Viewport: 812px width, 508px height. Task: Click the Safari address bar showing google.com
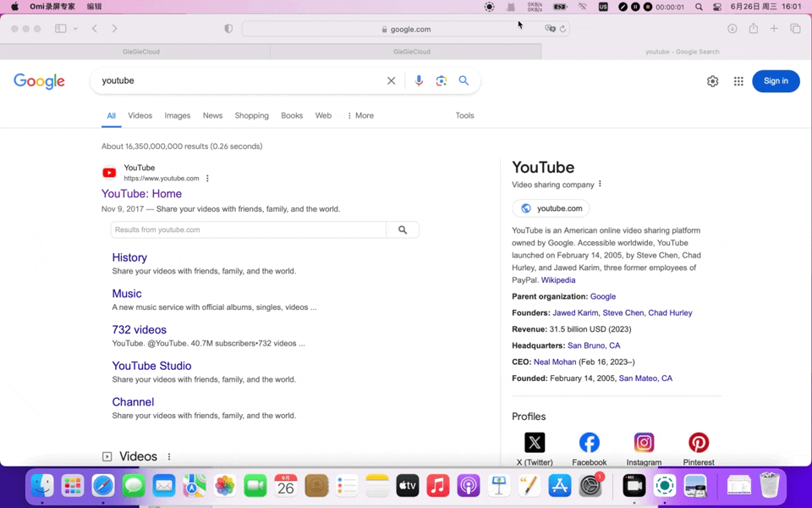pos(406,29)
